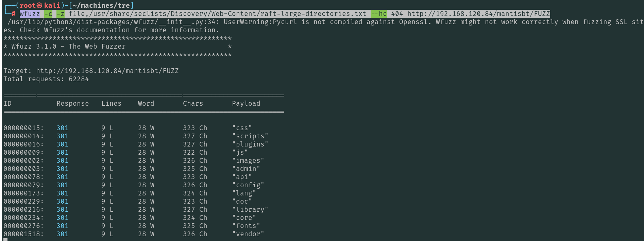Click the Kali skull symbol in the prompt
This screenshot has height=241, width=644.
(39, 5)
